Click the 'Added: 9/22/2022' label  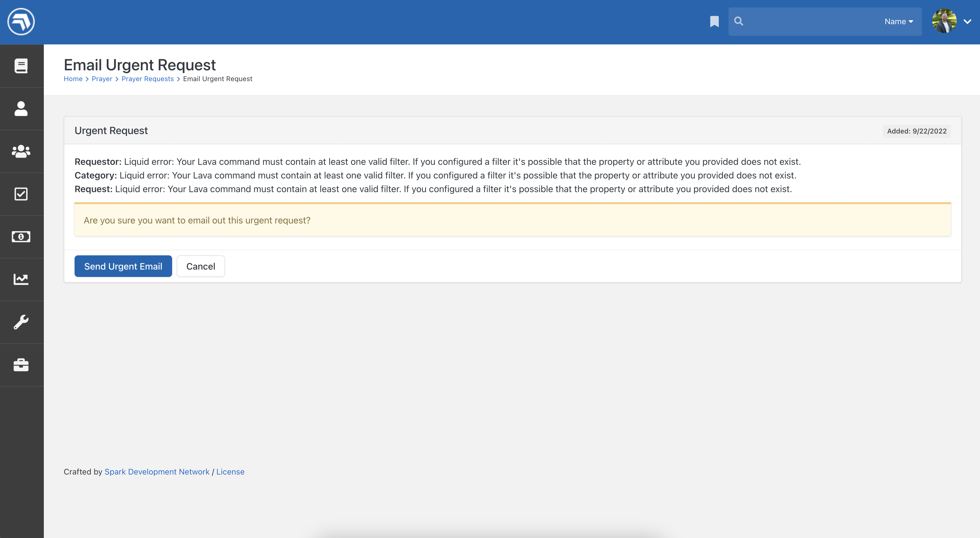(917, 131)
